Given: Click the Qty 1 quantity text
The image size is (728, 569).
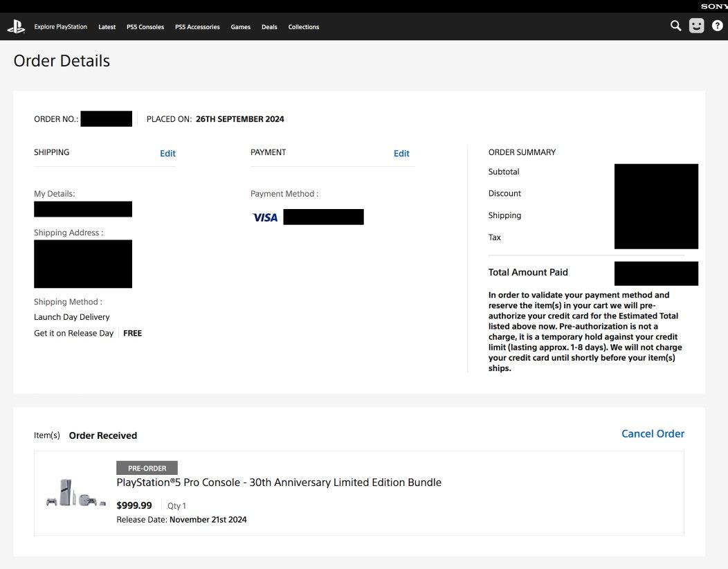Looking at the screenshot, I should (x=176, y=506).
